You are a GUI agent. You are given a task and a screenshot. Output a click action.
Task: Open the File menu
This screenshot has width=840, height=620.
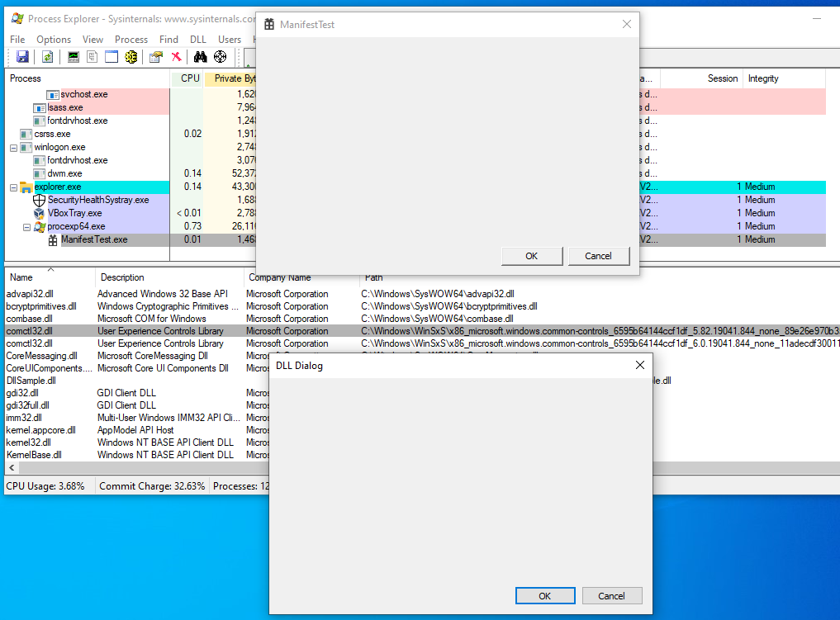[x=17, y=40]
